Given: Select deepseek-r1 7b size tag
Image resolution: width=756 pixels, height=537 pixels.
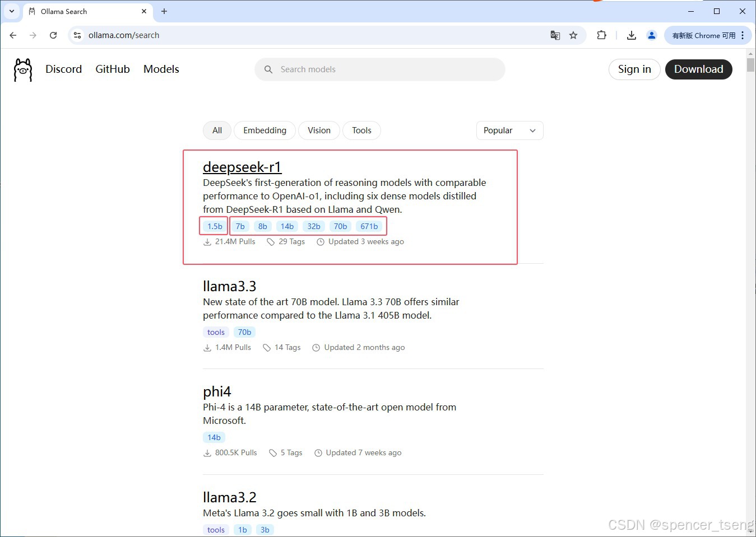Looking at the screenshot, I should pos(240,226).
